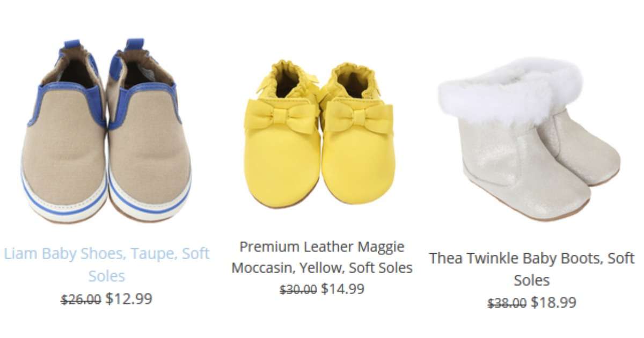This screenshot has width=644, height=338.
Task: Open the Liam Baby Shoes Taupe title link
Action: (x=107, y=264)
